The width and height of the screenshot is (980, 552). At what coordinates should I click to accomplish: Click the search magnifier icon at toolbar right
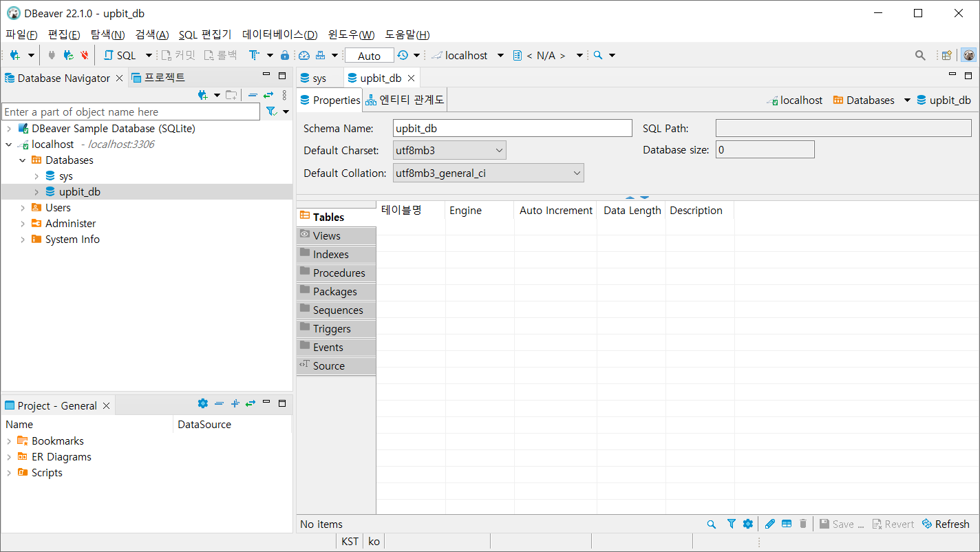tap(920, 55)
